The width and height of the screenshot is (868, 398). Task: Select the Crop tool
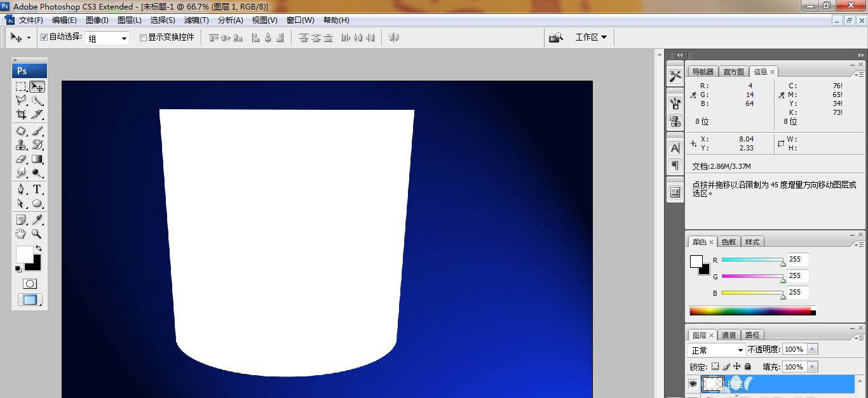tap(21, 114)
